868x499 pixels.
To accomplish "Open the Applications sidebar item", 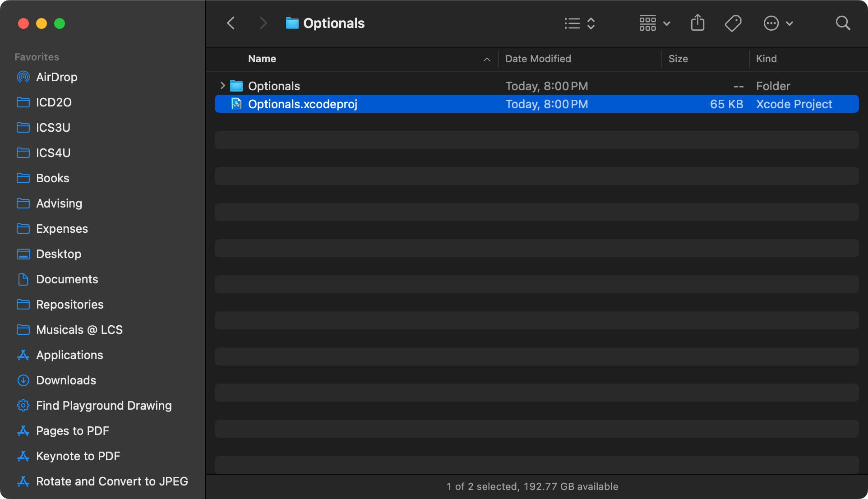I will (69, 355).
